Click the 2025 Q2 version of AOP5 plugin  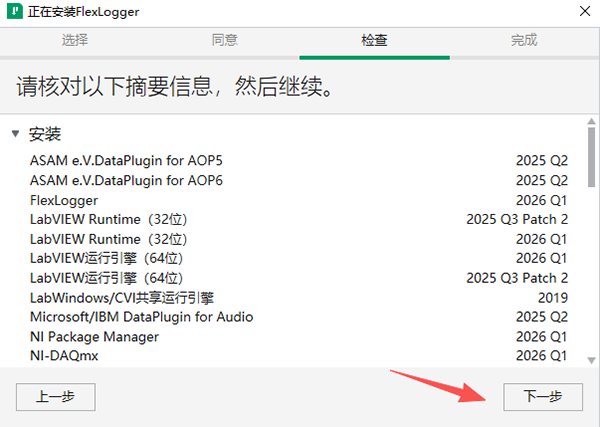pyautogui.click(x=541, y=160)
